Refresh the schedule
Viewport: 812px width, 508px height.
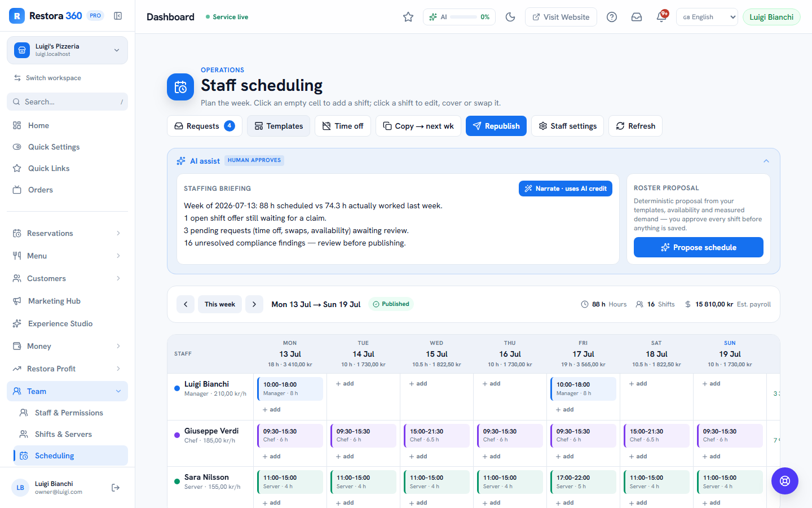636,126
